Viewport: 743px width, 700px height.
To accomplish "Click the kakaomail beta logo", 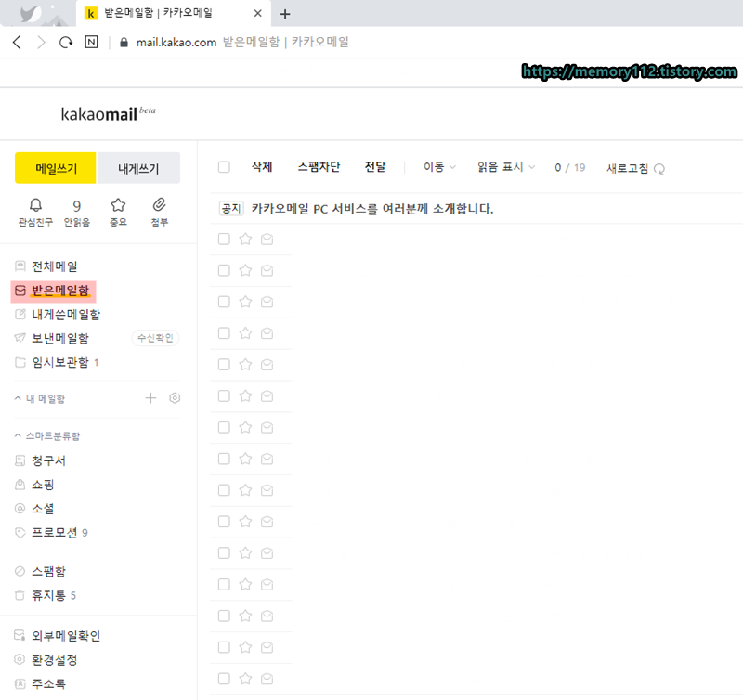I will tap(108, 113).
